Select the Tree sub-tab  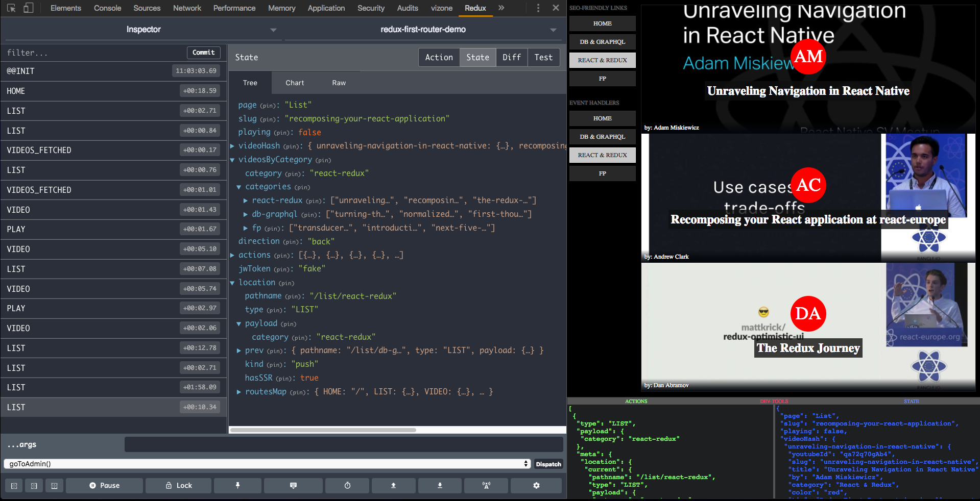[x=250, y=83]
